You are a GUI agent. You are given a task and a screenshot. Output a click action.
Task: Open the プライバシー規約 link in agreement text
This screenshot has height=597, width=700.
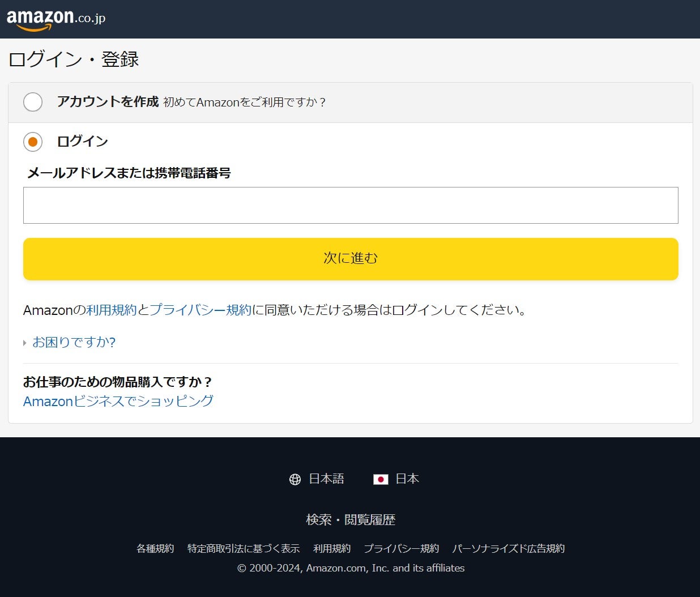[x=200, y=310]
